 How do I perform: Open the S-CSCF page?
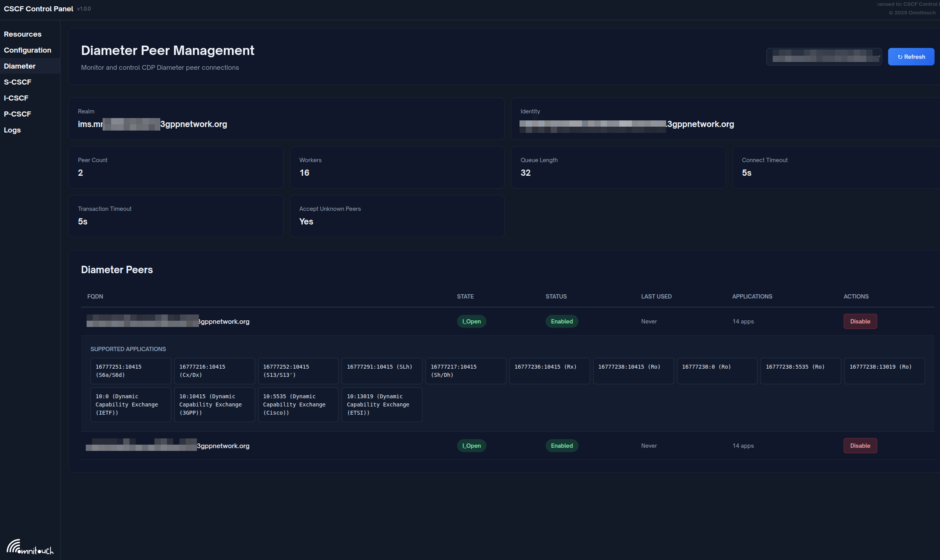click(18, 82)
